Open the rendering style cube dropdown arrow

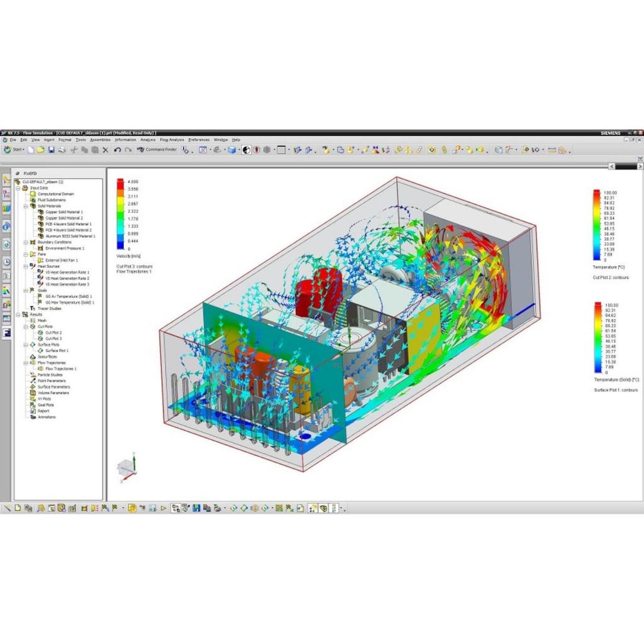(x=238, y=150)
